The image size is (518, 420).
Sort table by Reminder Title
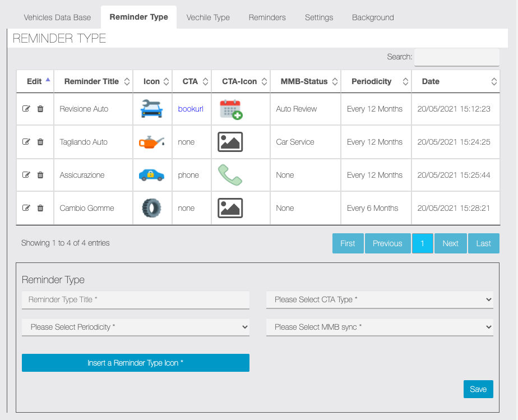pyautogui.click(x=94, y=81)
